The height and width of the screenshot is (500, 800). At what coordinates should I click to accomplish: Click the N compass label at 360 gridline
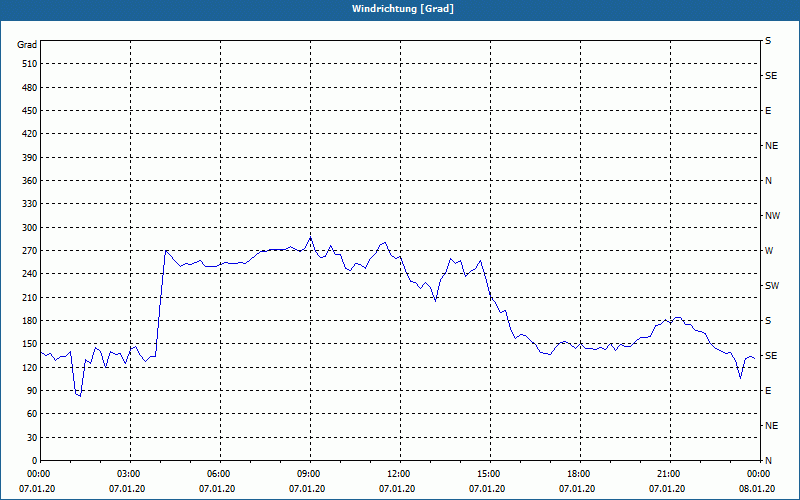pyautogui.click(x=768, y=181)
